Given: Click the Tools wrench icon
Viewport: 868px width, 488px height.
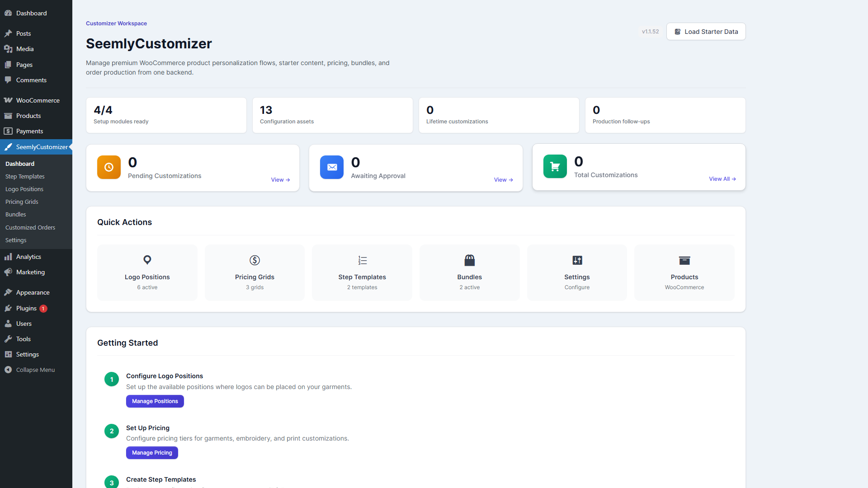Looking at the screenshot, I should coord(8,339).
